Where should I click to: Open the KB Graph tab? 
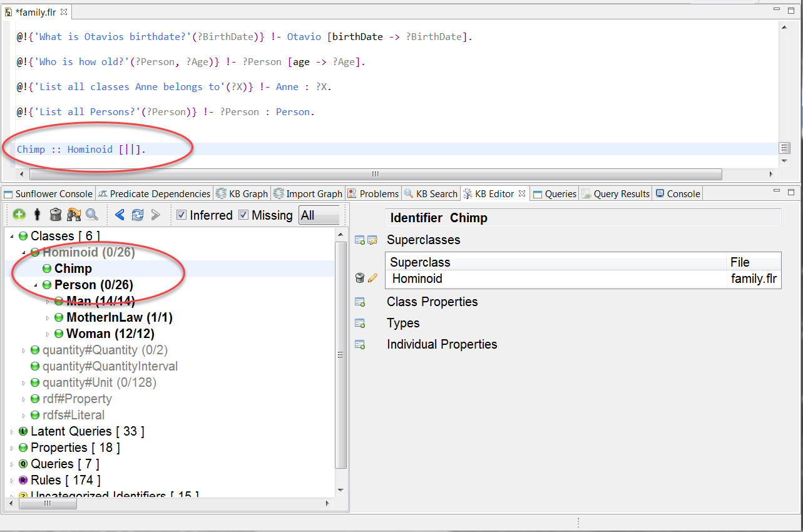coord(242,193)
